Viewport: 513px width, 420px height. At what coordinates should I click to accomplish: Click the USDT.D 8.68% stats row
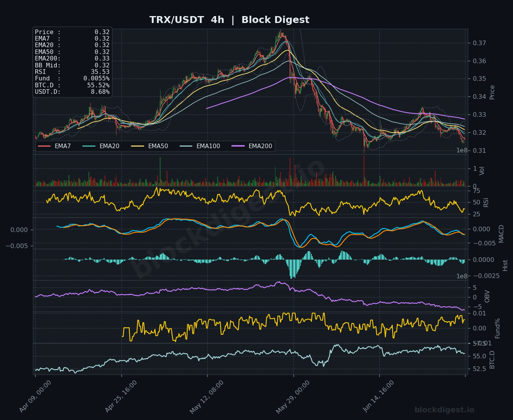tap(72, 92)
